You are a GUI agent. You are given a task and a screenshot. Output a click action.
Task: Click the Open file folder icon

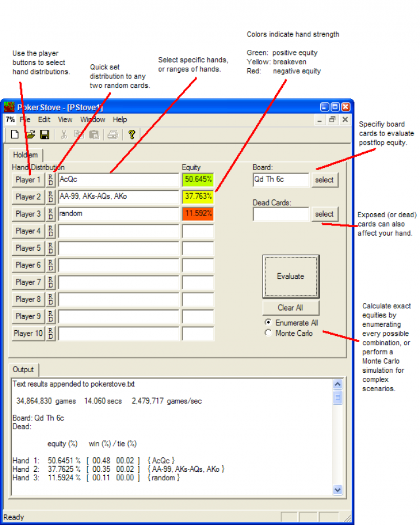(x=30, y=134)
